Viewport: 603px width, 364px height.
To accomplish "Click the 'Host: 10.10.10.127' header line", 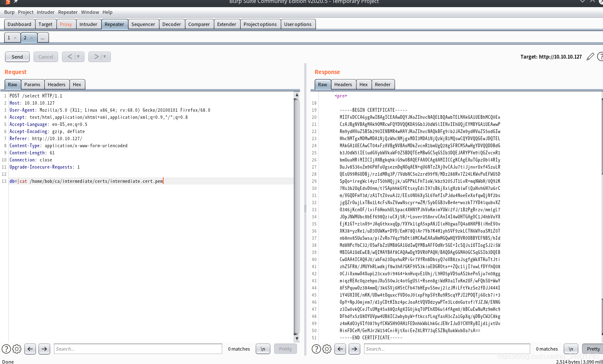I will click(x=32, y=103).
